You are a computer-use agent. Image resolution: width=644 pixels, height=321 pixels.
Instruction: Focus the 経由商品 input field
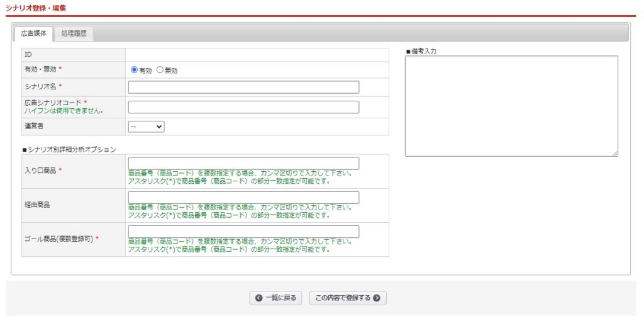click(x=243, y=197)
